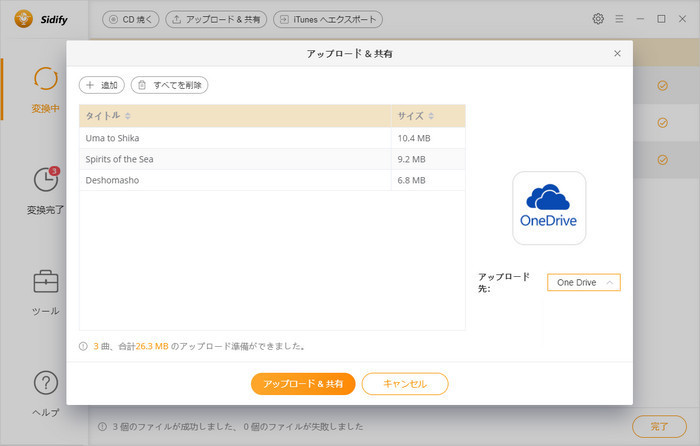The width and height of the screenshot is (700, 446).
Task: Click the キャンセル button
Action: pos(405,384)
